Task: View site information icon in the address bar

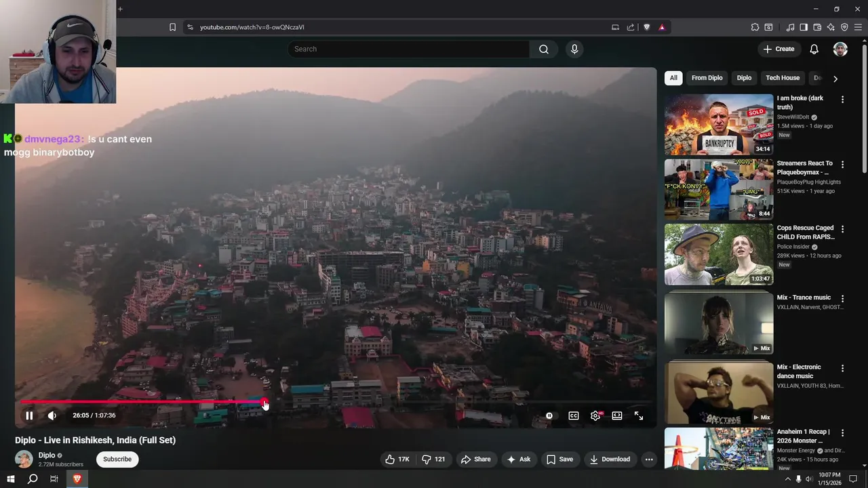Action: [x=190, y=27]
